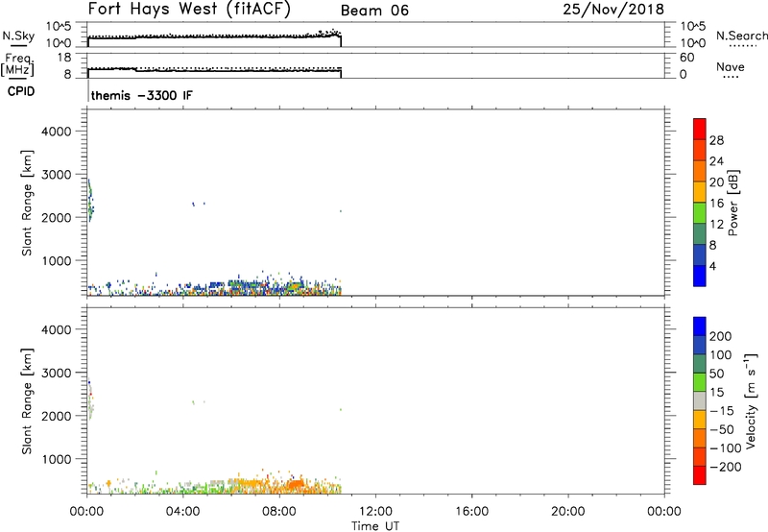Image resolution: width=768 pixels, height=532 pixels.
Task: Click the date '25/Nov/2018'
Action: pyautogui.click(x=613, y=10)
